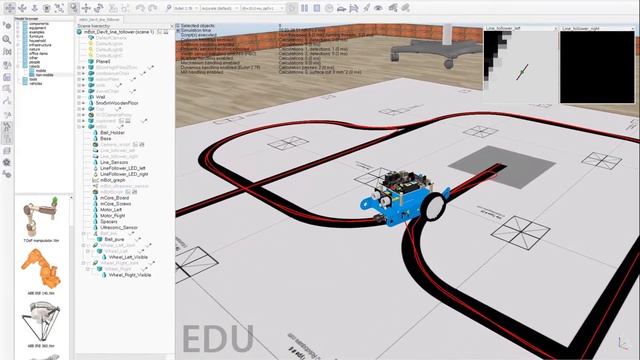This screenshot has height=360, width=640.
Task: Click the undo arrow
Action: pyautogui.click(x=140, y=8)
